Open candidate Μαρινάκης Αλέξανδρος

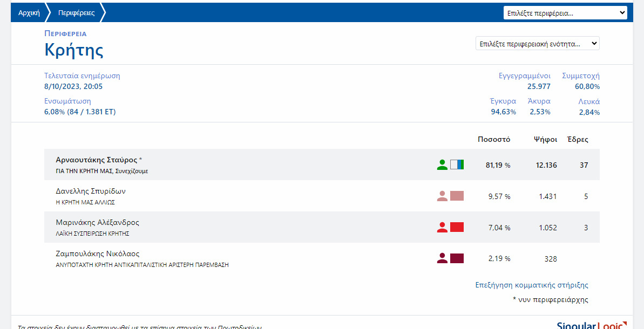pyautogui.click(x=97, y=223)
